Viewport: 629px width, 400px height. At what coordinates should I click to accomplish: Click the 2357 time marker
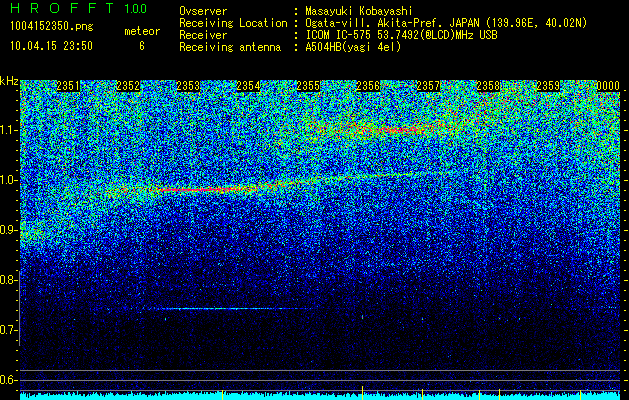(x=428, y=86)
